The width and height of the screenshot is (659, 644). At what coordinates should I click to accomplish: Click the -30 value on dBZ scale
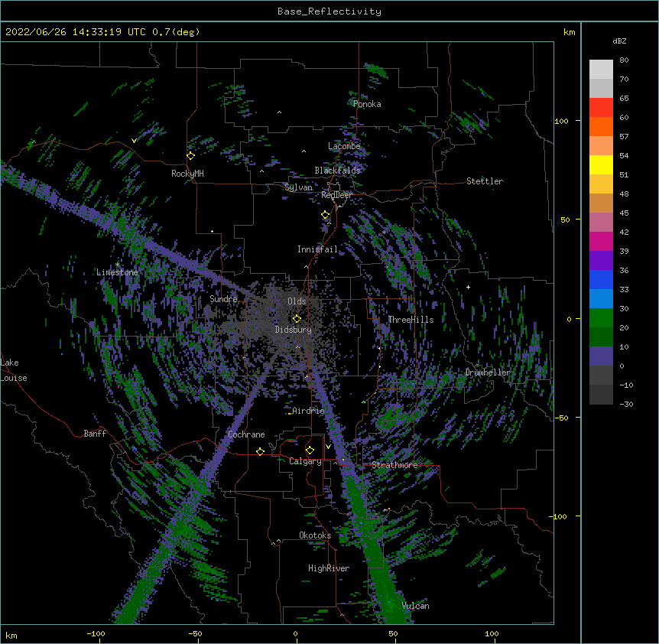coord(626,404)
